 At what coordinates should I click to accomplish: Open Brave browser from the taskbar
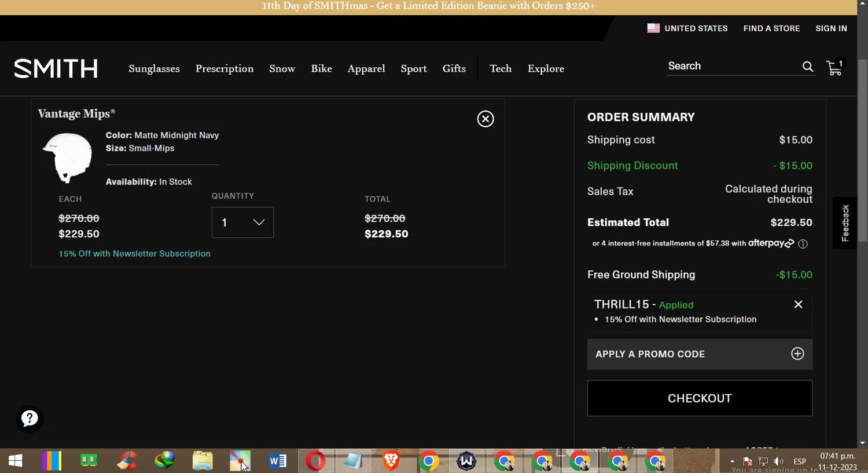[391, 461]
